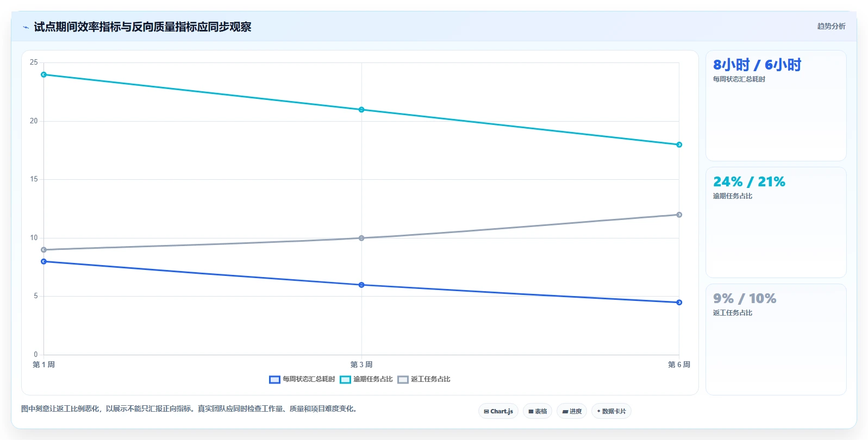The image size is (868, 440).
Task: Click the 24% / 21% card value
Action: tap(749, 181)
